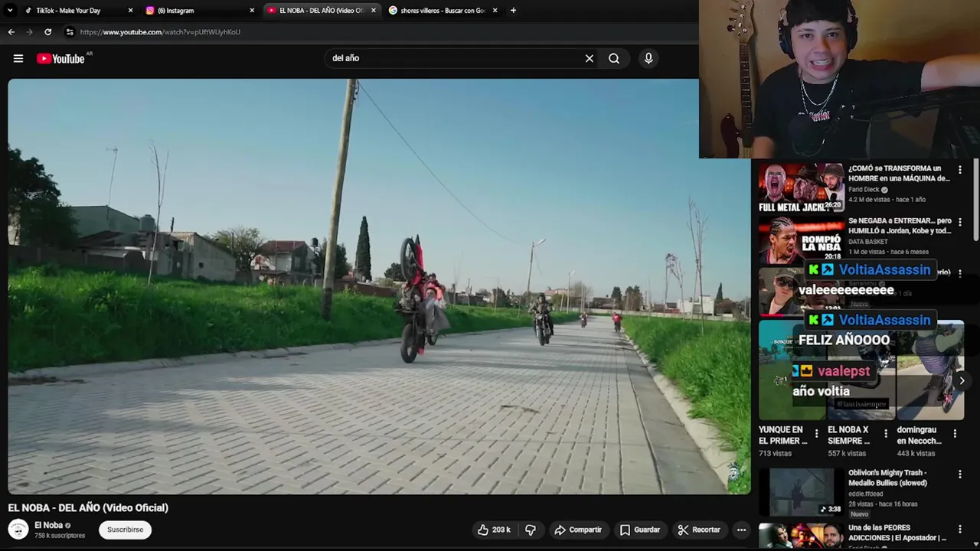The width and height of the screenshot is (980, 551).
Task: Open Full Metal Jacket video thumbnail
Action: [x=801, y=187]
